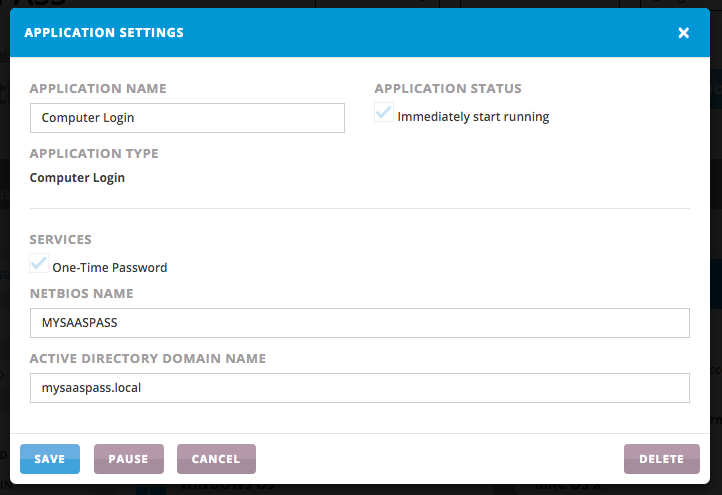The height and width of the screenshot is (495, 722).
Task: Click the Active Directory Domain Name field
Action: point(360,388)
